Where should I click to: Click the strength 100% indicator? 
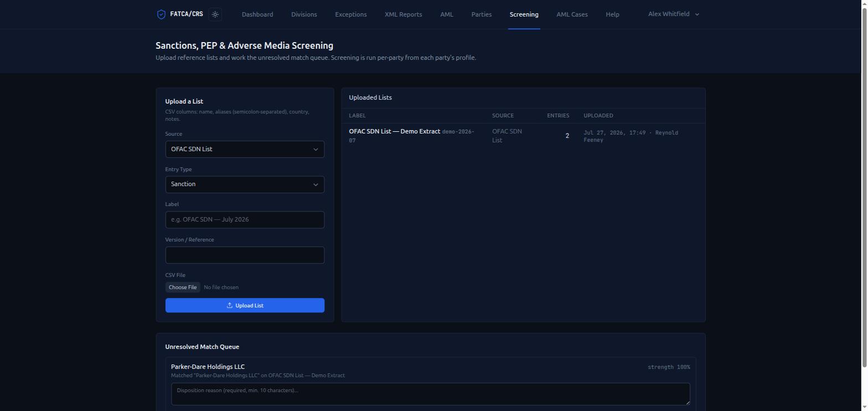click(669, 367)
